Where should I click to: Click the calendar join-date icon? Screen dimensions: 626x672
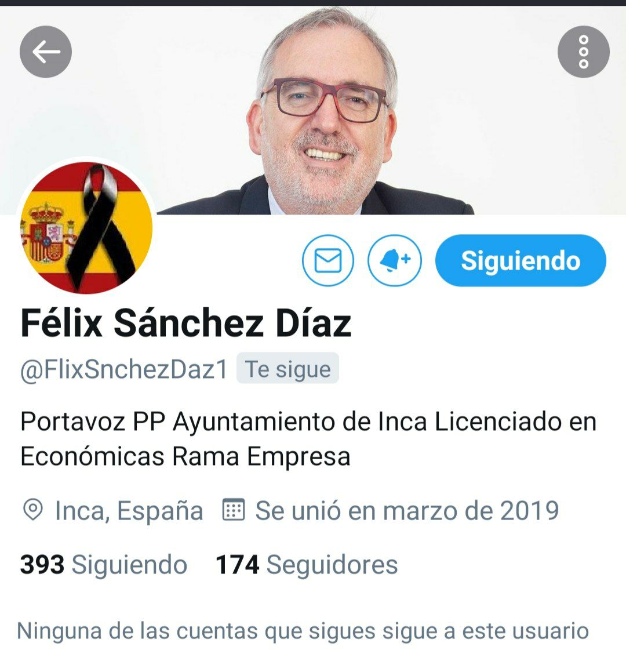pyautogui.click(x=234, y=510)
